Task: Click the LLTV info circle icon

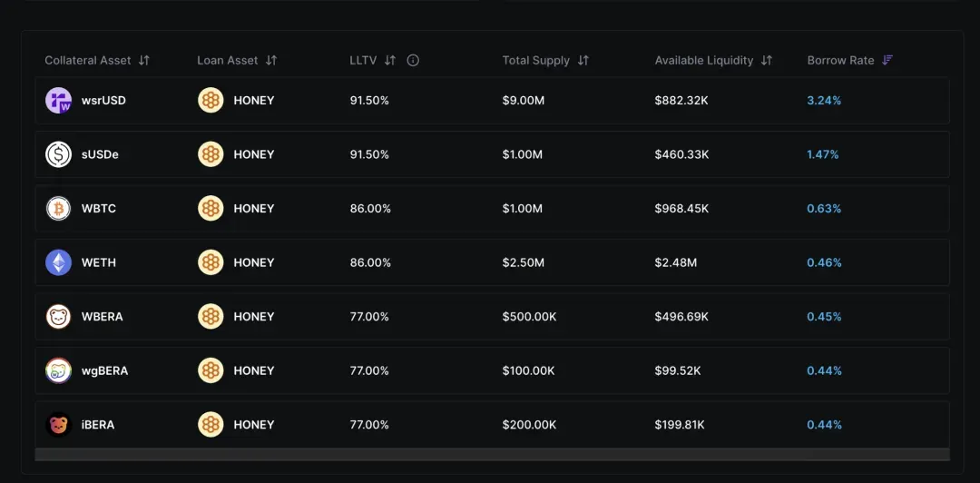Action: pyautogui.click(x=413, y=61)
